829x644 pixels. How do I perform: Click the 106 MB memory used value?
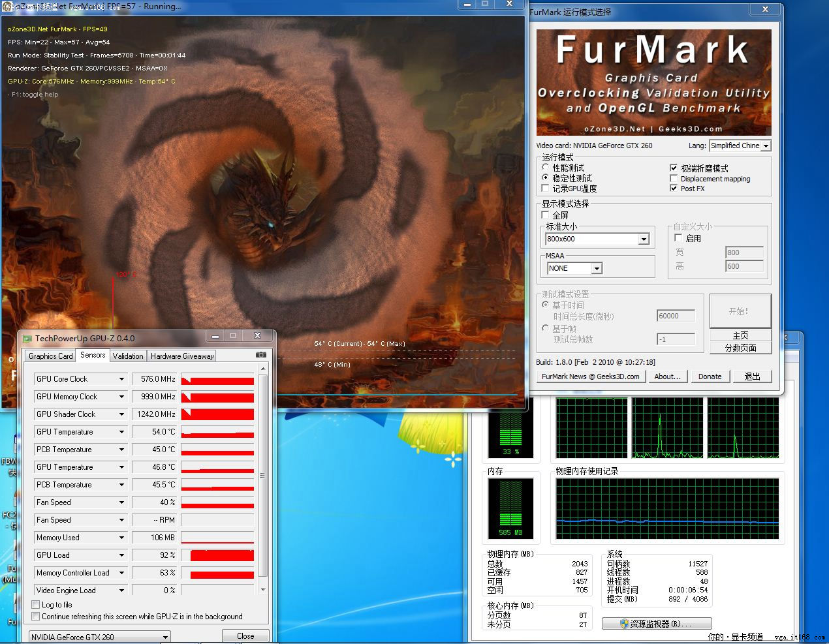[155, 538]
